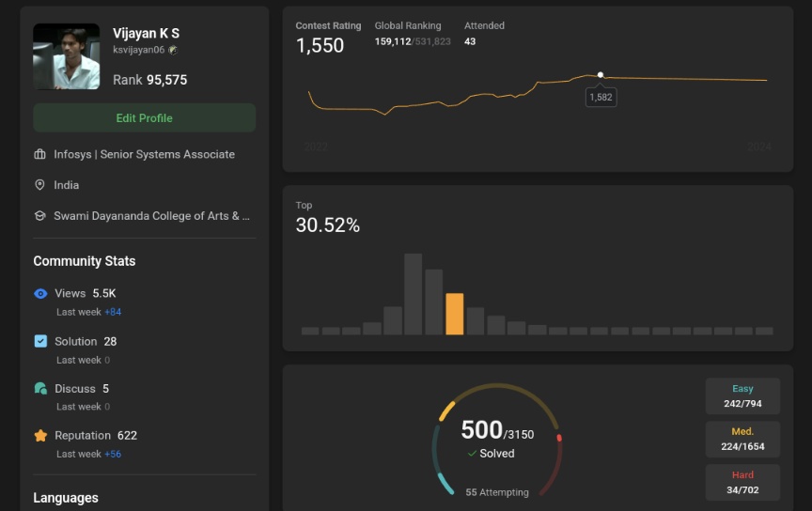812x511 pixels.
Task: Click Rank 95,575 text
Action: (x=150, y=80)
